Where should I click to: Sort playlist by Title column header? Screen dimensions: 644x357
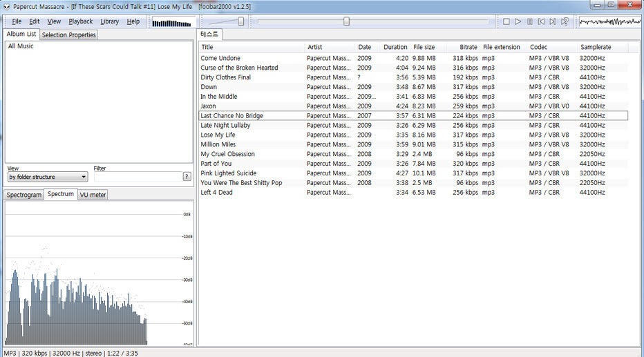207,47
